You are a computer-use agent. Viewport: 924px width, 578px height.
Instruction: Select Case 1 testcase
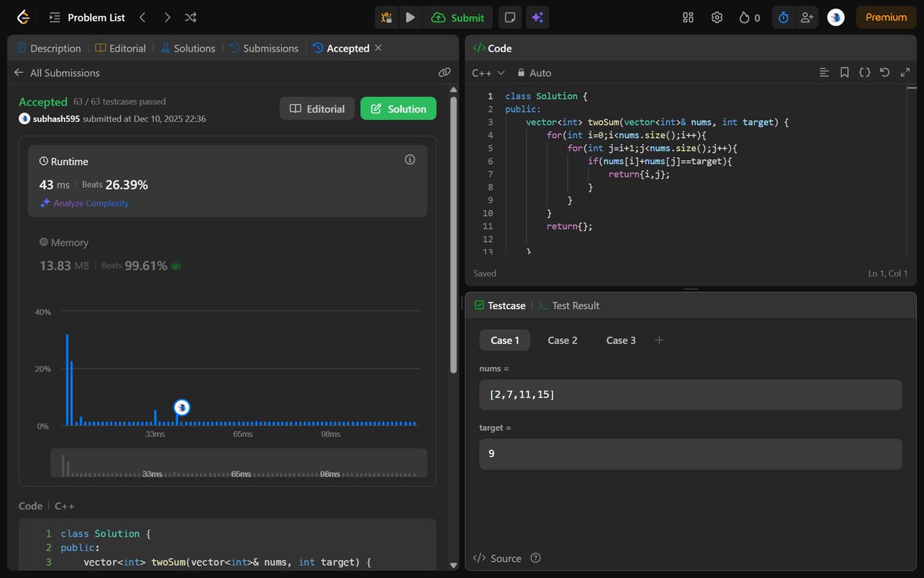click(x=505, y=340)
